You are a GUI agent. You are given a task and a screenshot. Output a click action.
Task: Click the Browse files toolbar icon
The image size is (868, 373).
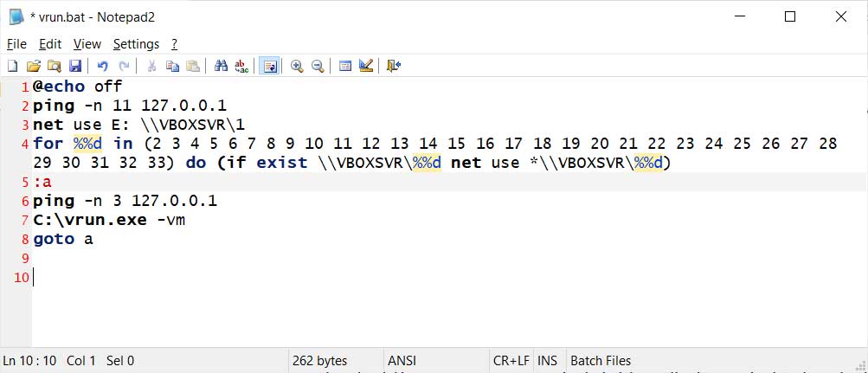pyautogui.click(x=55, y=67)
